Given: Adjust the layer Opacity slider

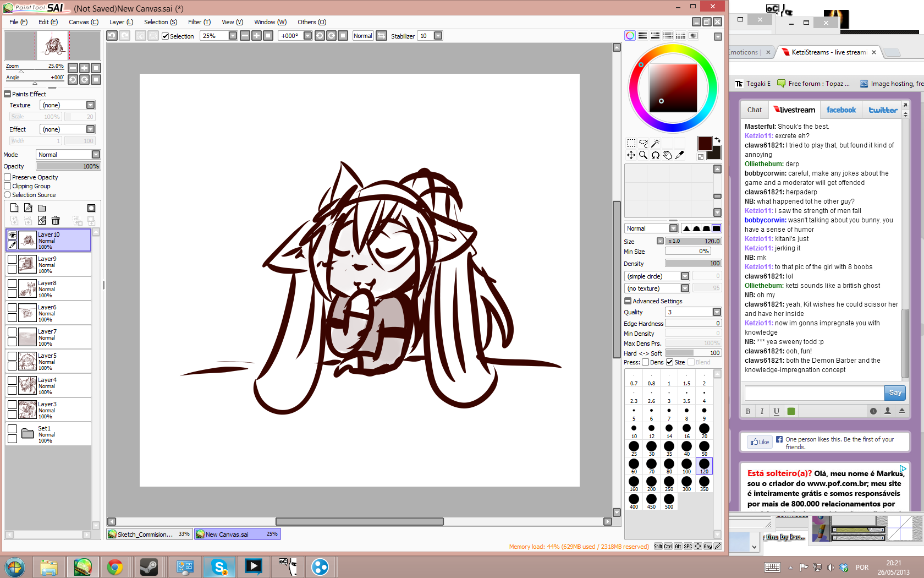Looking at the screenshot, I should (x=68, y=166).
